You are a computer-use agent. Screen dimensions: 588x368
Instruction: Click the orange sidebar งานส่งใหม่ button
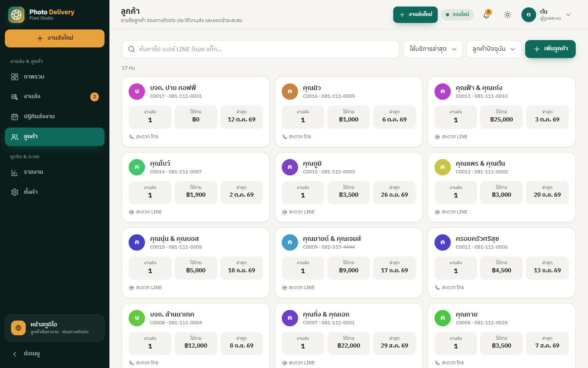tap(55, 38)
